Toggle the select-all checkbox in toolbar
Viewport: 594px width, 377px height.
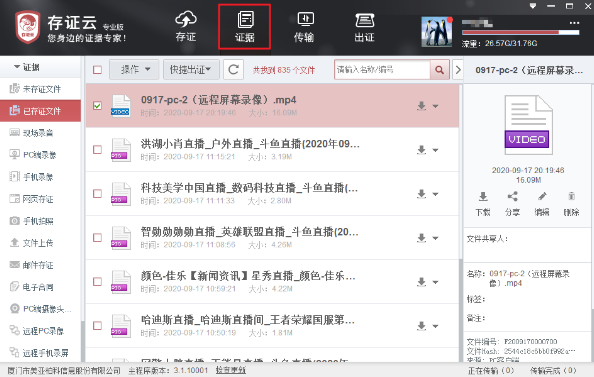pyautogui.click(x=97, y=70)
